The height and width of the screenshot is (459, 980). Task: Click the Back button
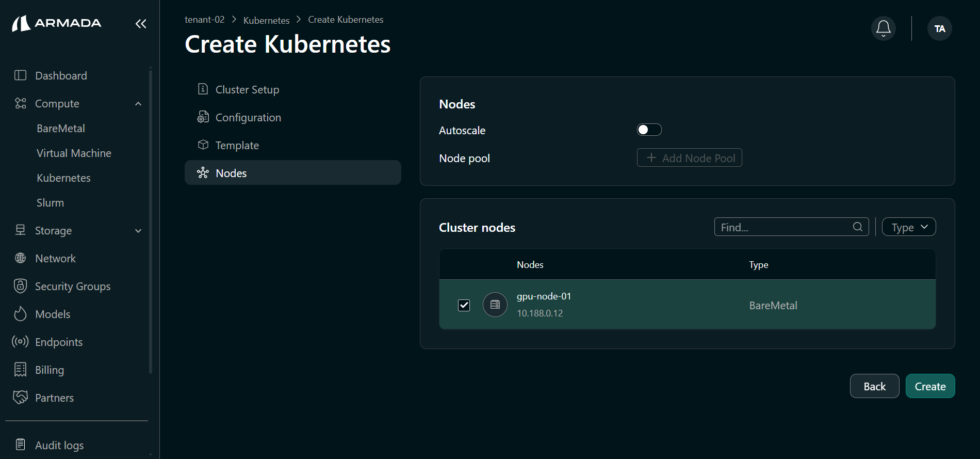[x=875, y=386]
